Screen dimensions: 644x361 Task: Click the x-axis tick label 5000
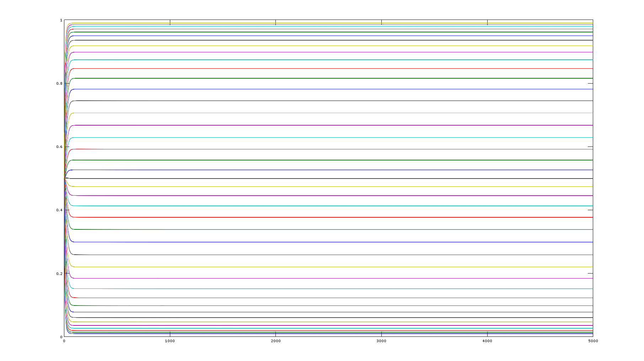pyautogui.click(x=592, y=341)
